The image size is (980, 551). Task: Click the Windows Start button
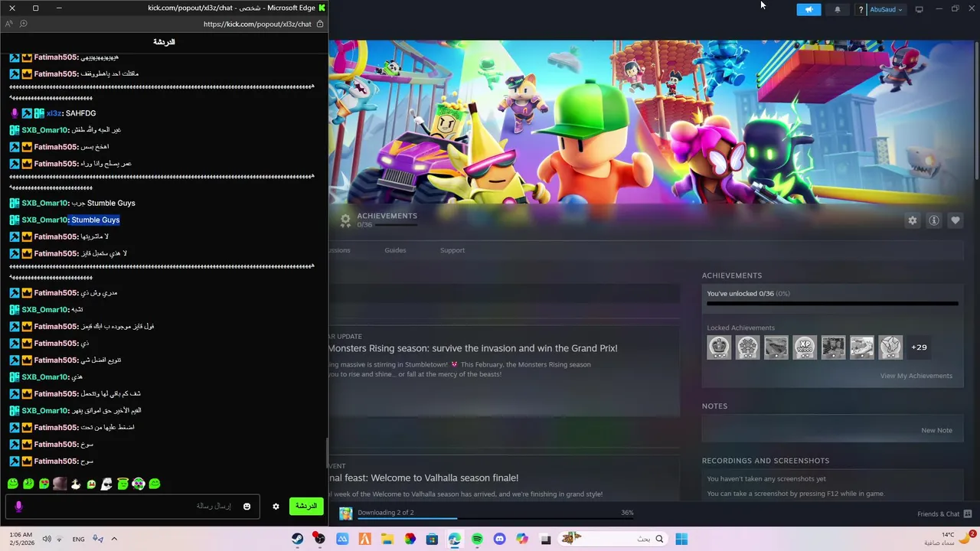(681, 539)
